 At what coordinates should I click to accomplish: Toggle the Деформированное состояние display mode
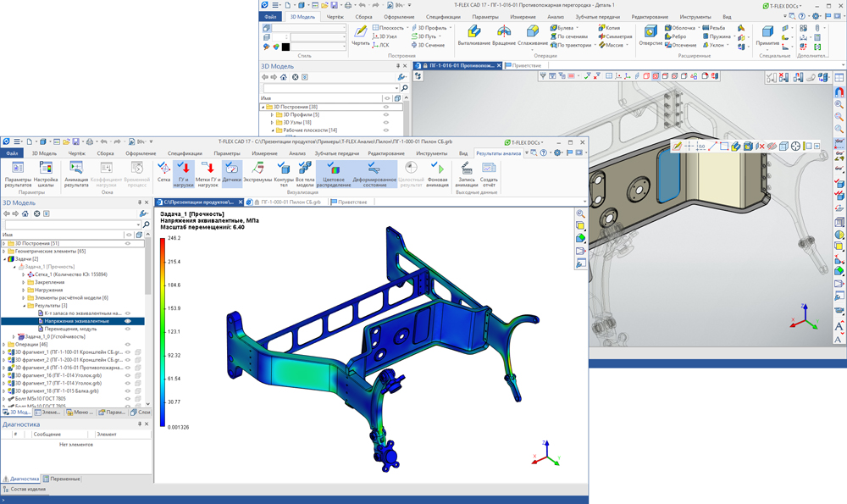374,172
